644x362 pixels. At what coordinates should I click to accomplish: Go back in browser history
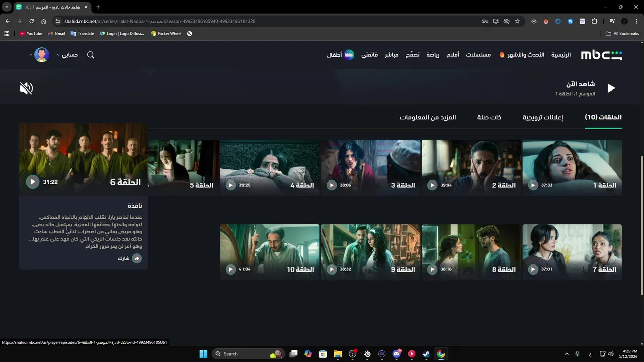[x=7, y=21]
